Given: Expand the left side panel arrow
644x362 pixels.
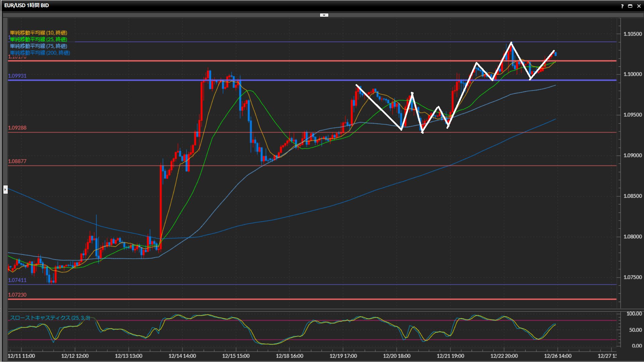Looking at the screenshot, I should pos(5,190).
